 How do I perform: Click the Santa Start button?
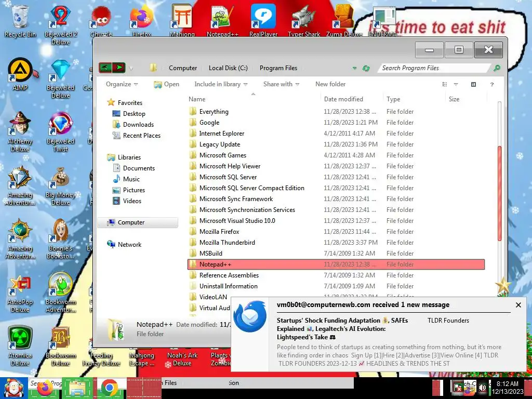click(x=14, y=388)
